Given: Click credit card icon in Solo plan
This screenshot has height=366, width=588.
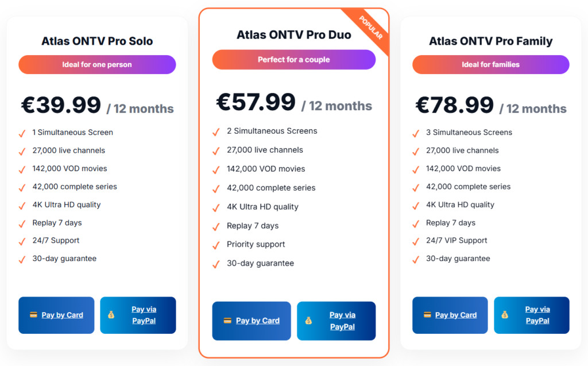Looking at the screenshot, I should (x=33, y=315).
